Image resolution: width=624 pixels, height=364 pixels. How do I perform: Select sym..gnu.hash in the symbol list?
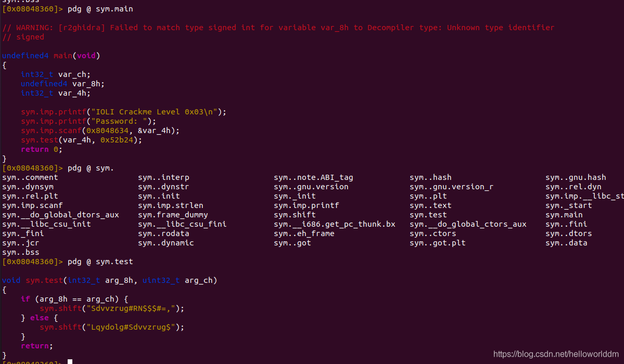(x=576, y=177)
